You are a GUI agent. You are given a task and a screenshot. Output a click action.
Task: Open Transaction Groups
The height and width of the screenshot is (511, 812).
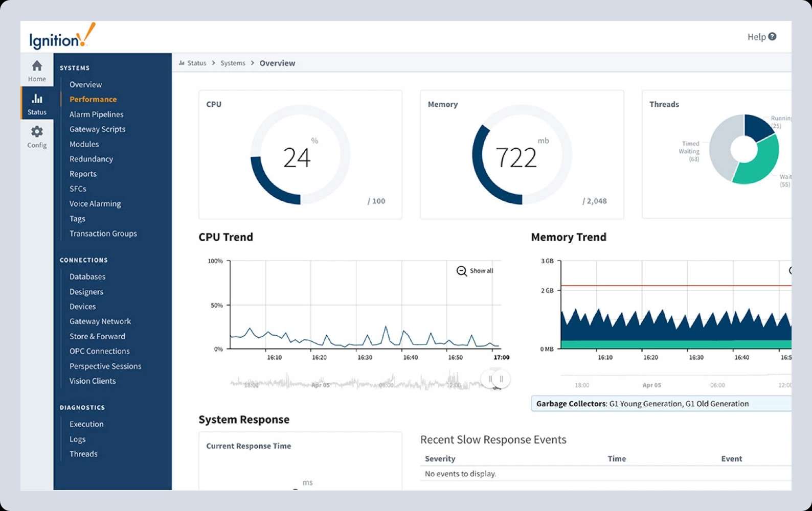103,234
